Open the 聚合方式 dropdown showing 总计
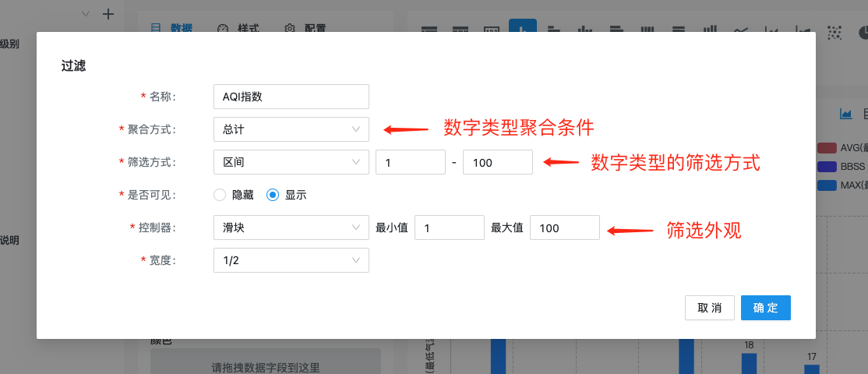Viewport: 868px width, 374px height. 291,129
